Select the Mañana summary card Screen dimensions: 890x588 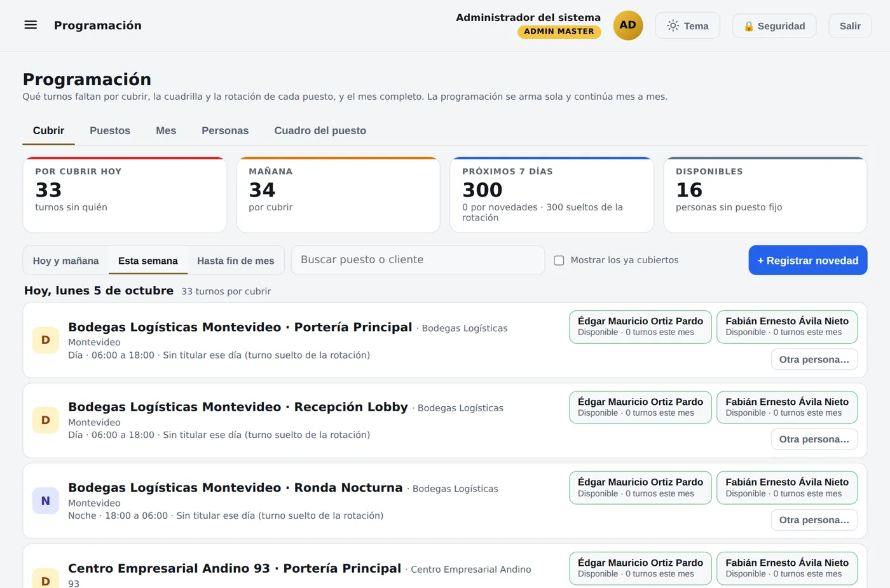tap(338, 195)
